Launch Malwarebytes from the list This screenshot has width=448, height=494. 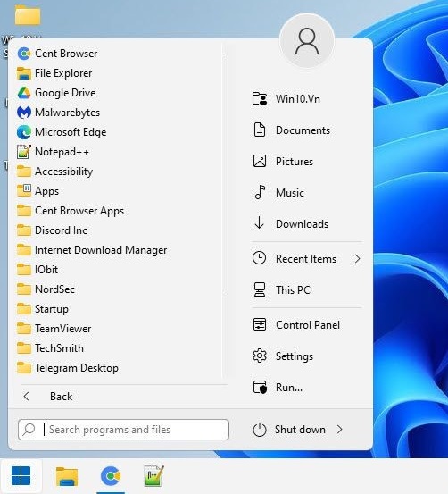click(58, 113)
